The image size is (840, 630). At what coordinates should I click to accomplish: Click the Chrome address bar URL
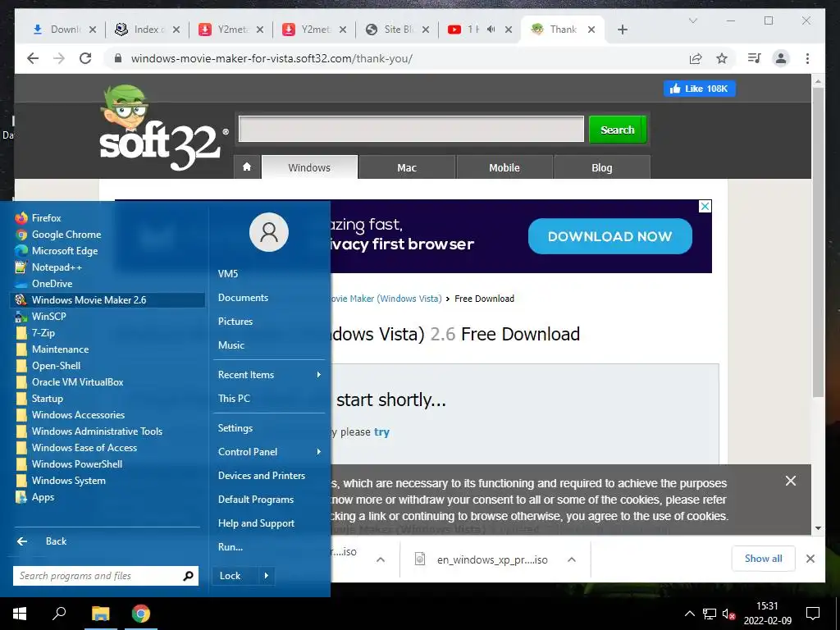point(272,58)
